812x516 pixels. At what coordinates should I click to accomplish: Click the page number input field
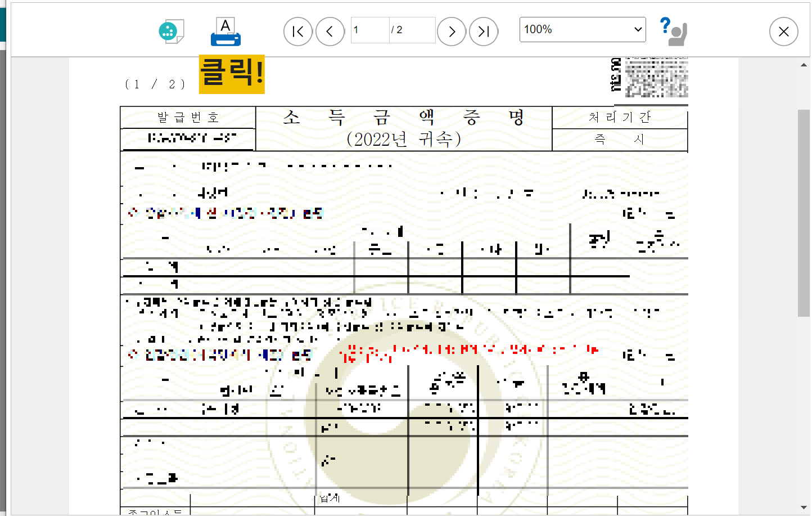coord(369,30)
